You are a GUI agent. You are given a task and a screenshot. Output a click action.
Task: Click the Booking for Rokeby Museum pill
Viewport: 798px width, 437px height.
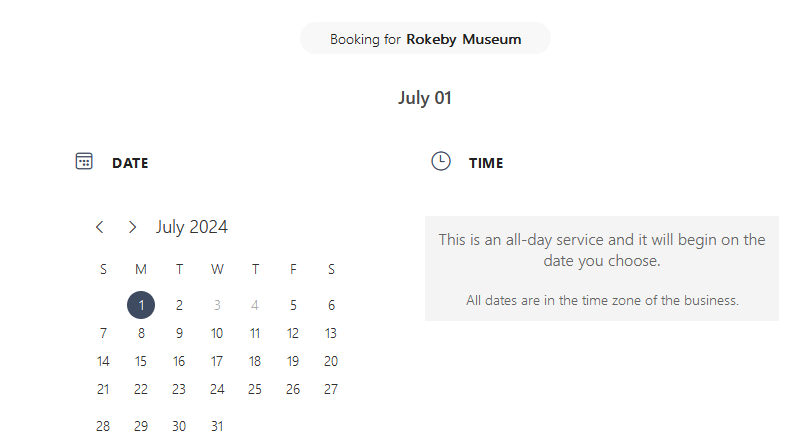point(425,40)
